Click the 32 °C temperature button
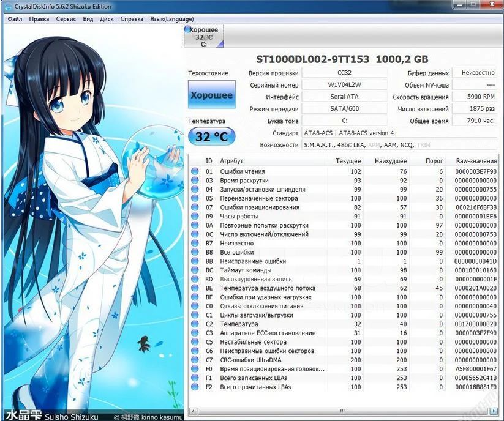The width and height of the screenshot is (504, 421). click(x=211, y=136)
